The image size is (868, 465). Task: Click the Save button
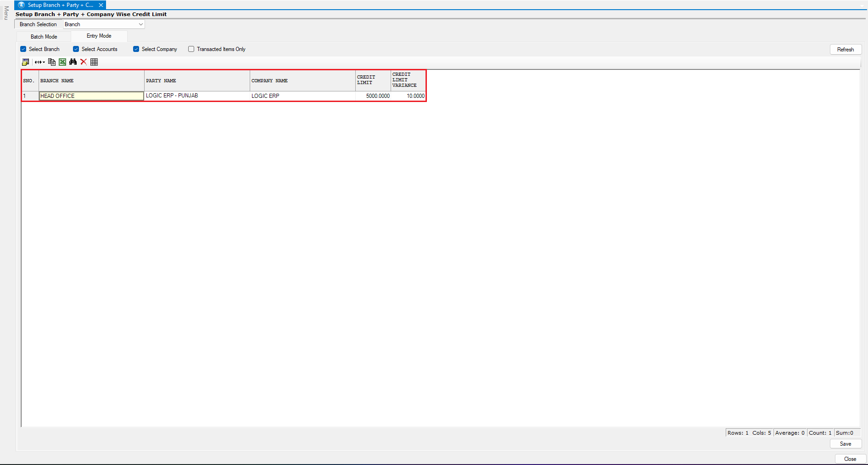[x=845, y=444]
